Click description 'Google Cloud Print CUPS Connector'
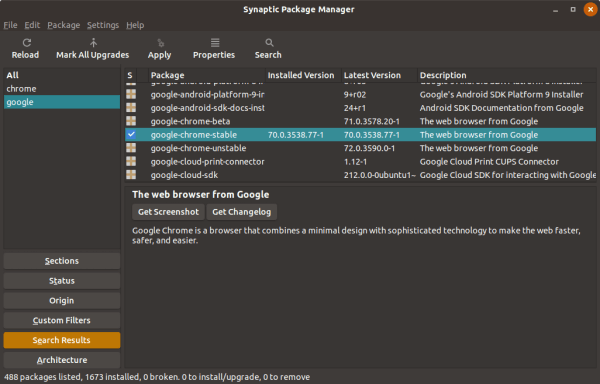This screenshot has height=384, width=600. click(x=489, y=161)
